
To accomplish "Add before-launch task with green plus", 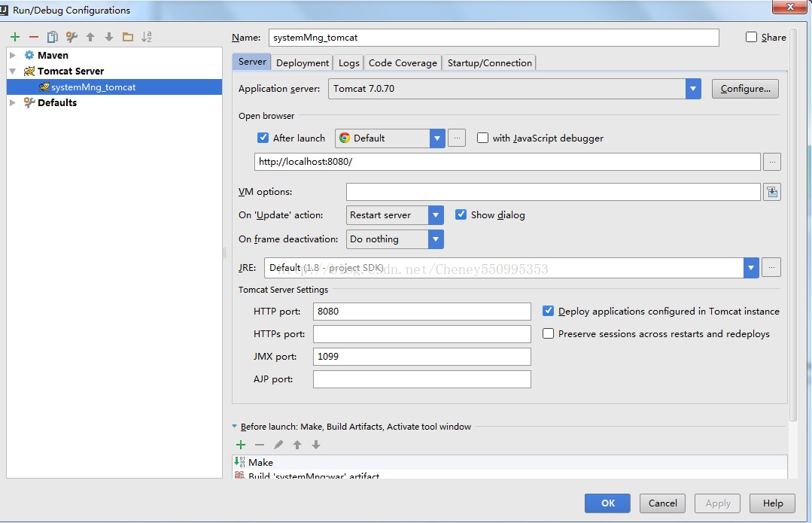I will 241,445.
